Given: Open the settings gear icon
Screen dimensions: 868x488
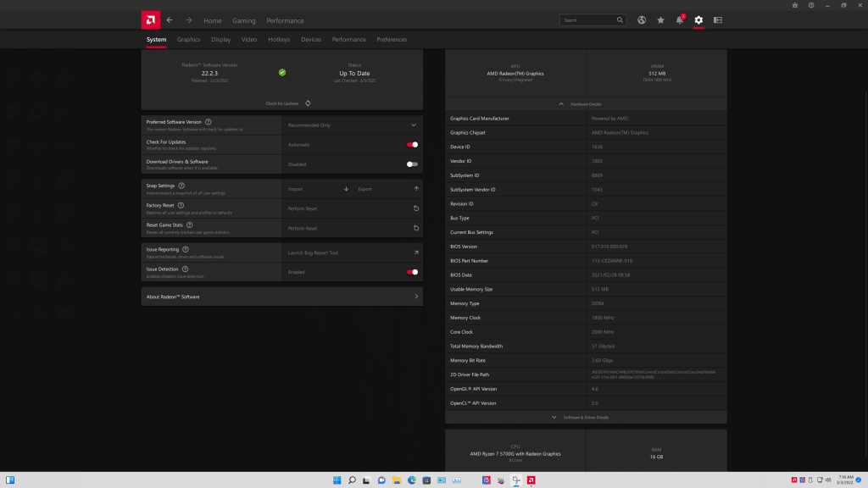Looking at the screenshot, I should 698,20.
